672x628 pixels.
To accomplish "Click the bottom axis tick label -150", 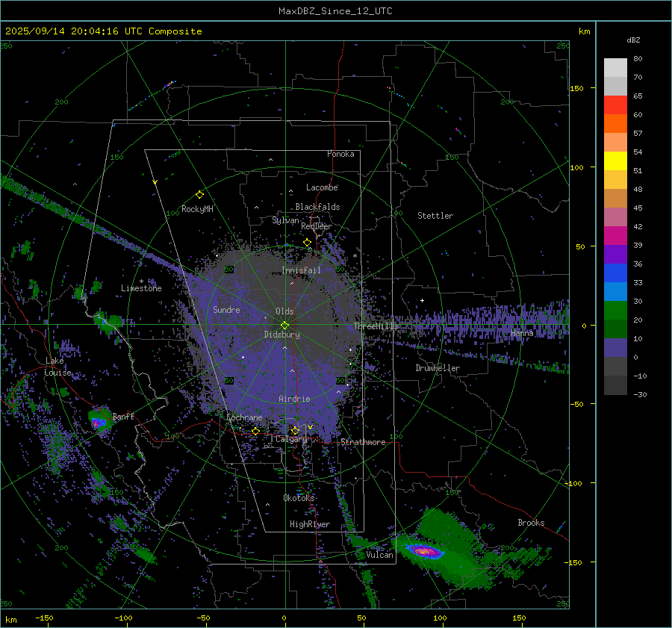I will 44,618.
